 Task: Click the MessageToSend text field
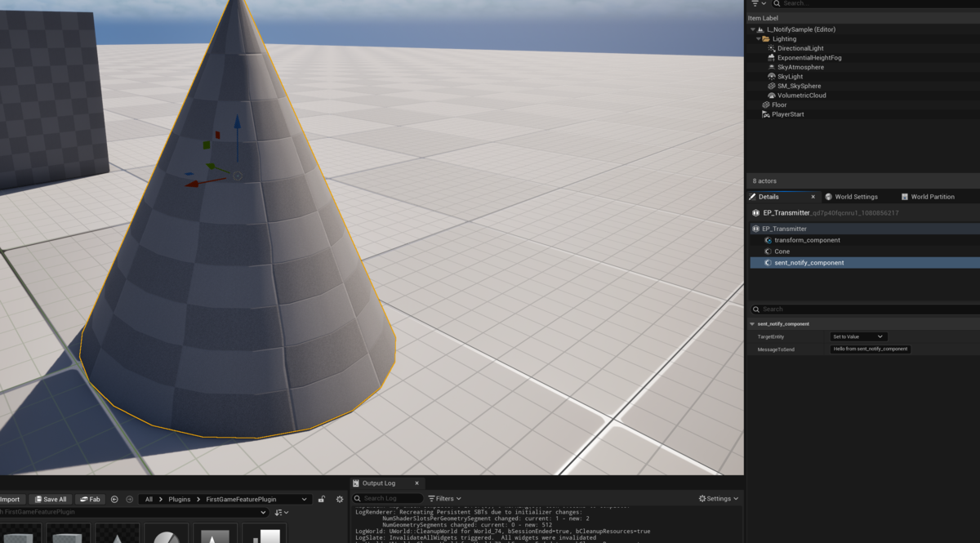(x=870, y=349)
